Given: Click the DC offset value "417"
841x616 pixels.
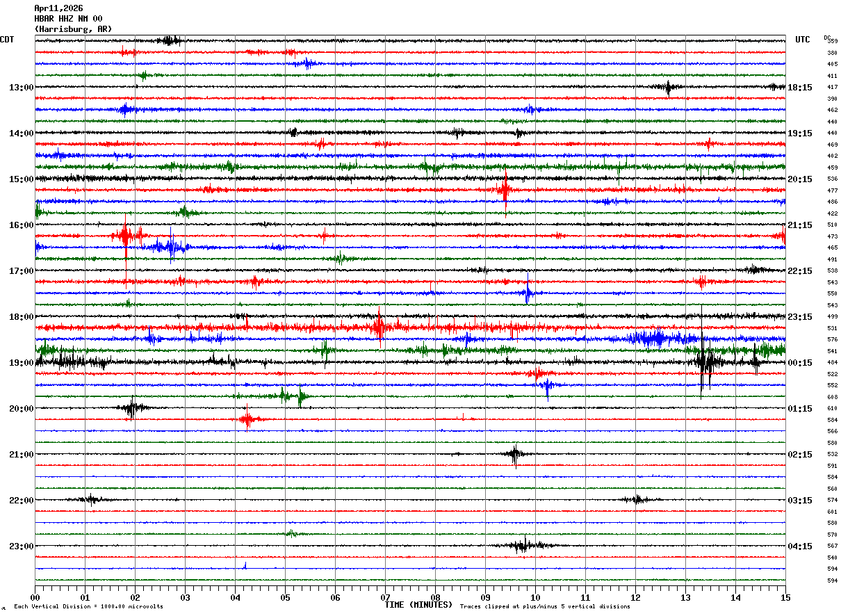Looking at the screenshot, I should pos(832,88).
